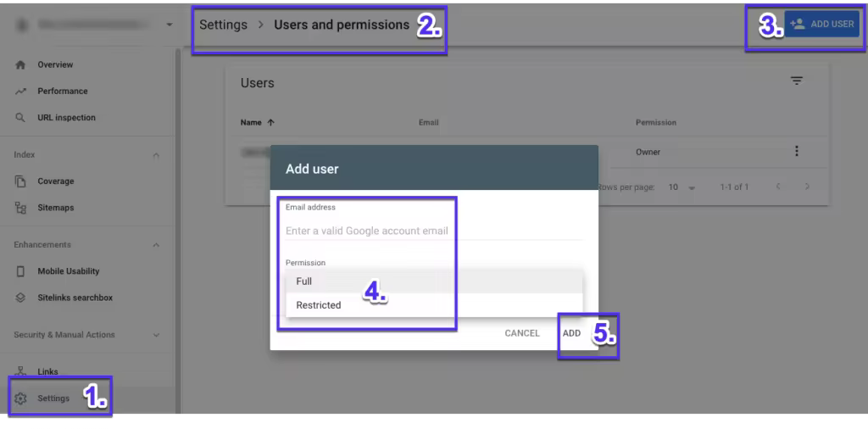Viewport: 868px width, 429px height.
Task: Go to the previous users page
Action: click(x=778, y=187)
